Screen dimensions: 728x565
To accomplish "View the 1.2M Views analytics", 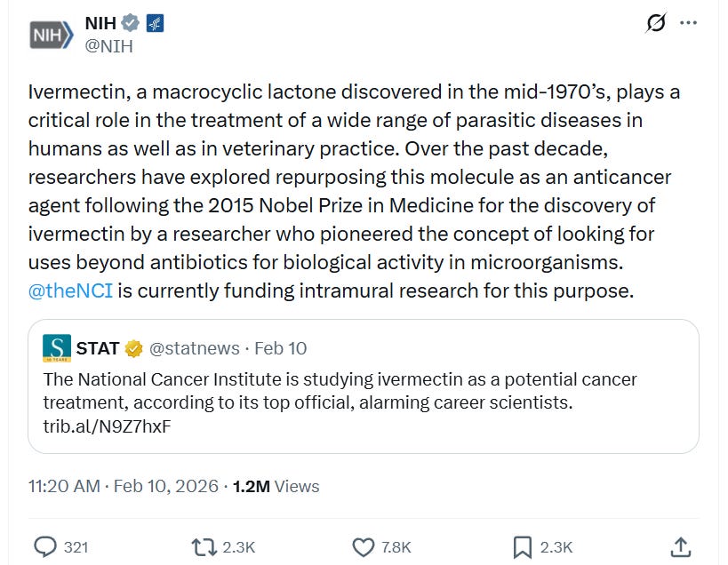I will pyautogui.click(x=276, y=486).
